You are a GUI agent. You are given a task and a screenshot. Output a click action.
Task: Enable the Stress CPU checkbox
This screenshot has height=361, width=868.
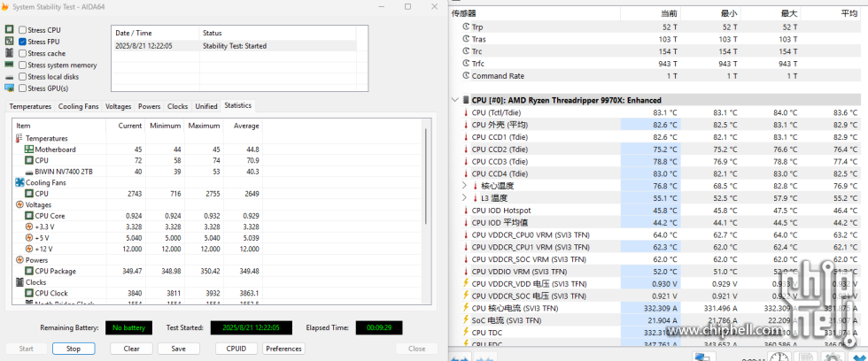pyautogui.click(x=23, y=30)
